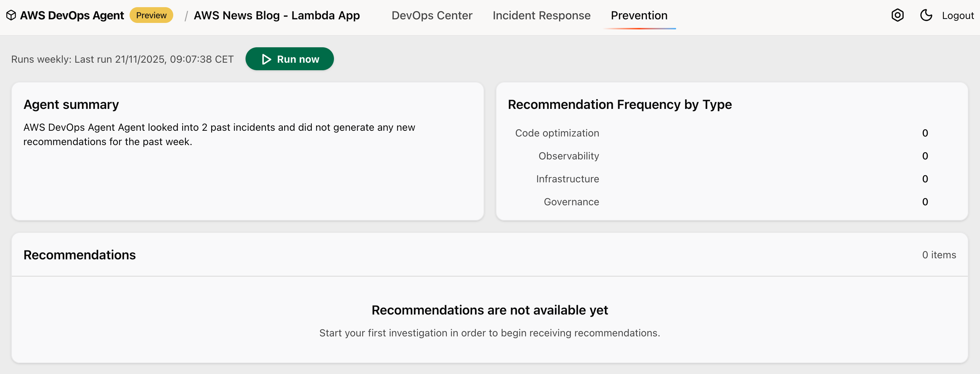Click the yellow Preview badge

(151, 15)
